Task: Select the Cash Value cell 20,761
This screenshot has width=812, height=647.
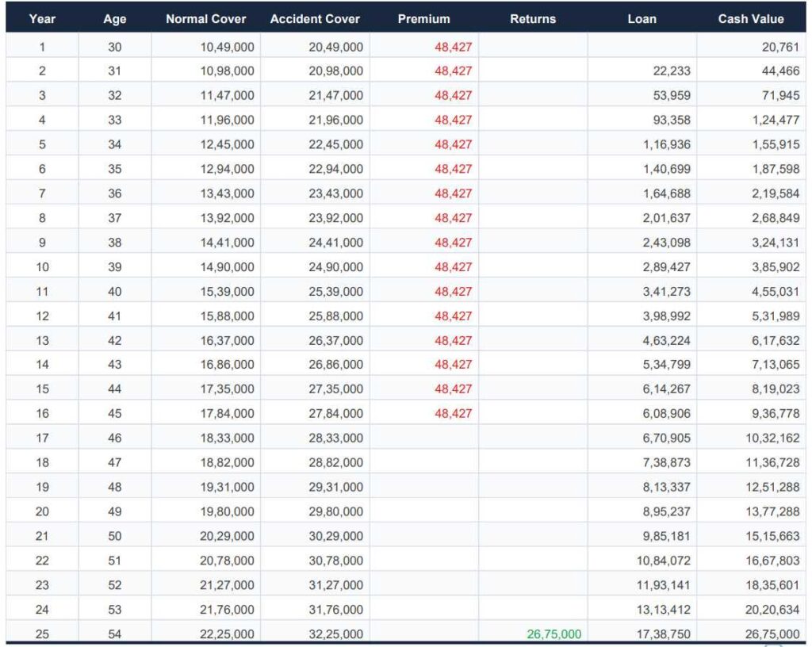Action: pyautogui.click(x=780, y=47)
